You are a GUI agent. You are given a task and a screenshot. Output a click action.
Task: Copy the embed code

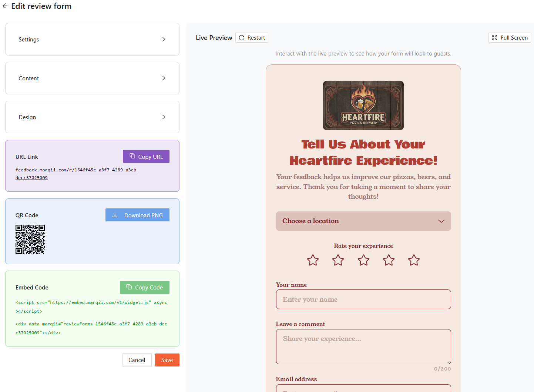[x=145, y=287]
